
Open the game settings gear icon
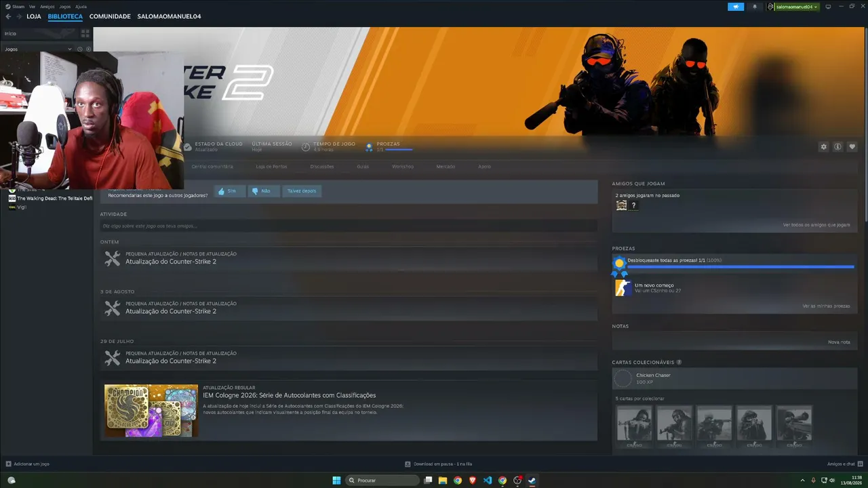point(824,146)
